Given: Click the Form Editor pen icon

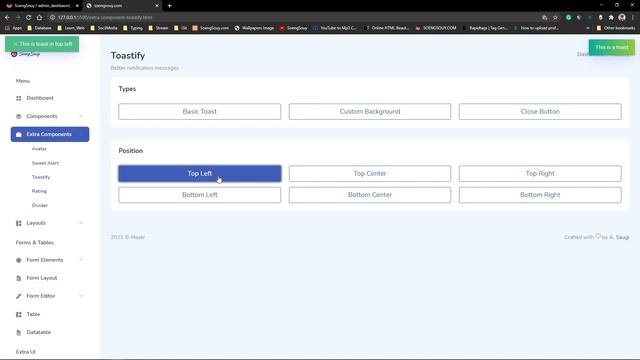Looking at the screenshot, I should 18,296.
